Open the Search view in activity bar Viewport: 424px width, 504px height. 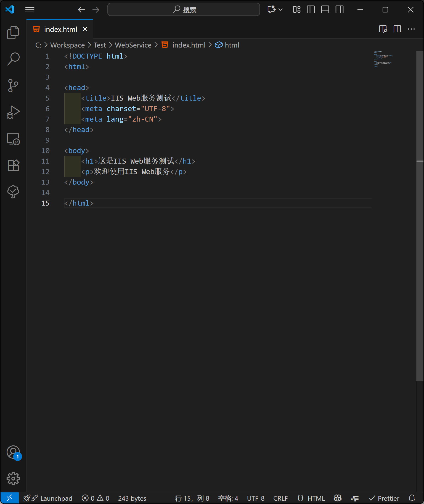[x=13, y=59]
